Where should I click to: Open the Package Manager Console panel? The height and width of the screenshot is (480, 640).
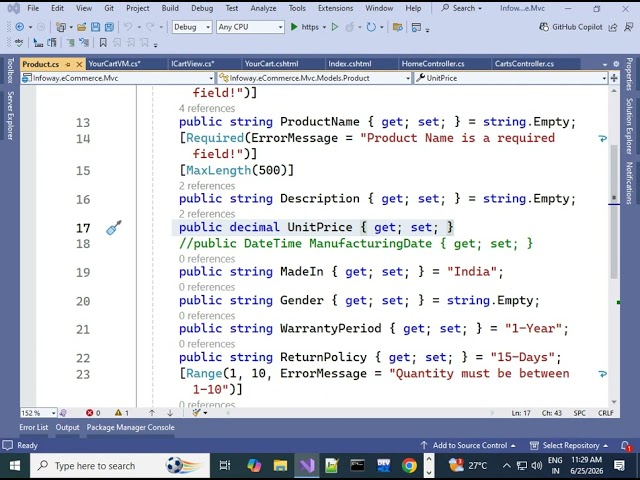[130, 427]
